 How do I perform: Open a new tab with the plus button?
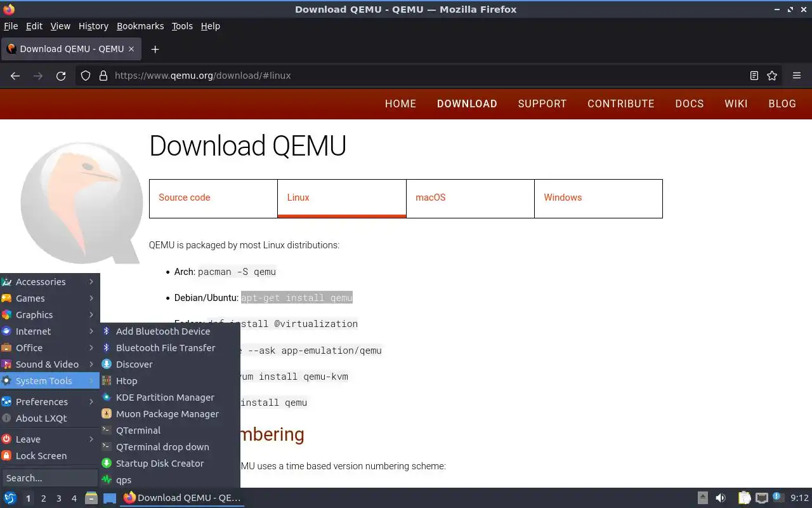(x=155, y=49)
